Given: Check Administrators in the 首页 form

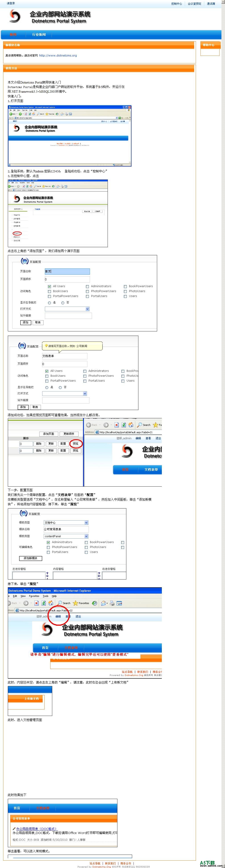Looking at the screenshot, I should pos(87,287).
